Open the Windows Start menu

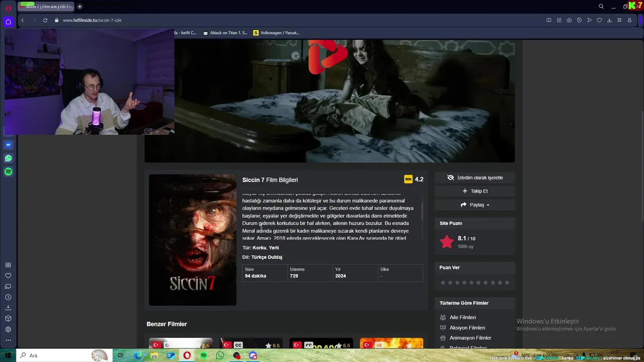tap(8, 355)
